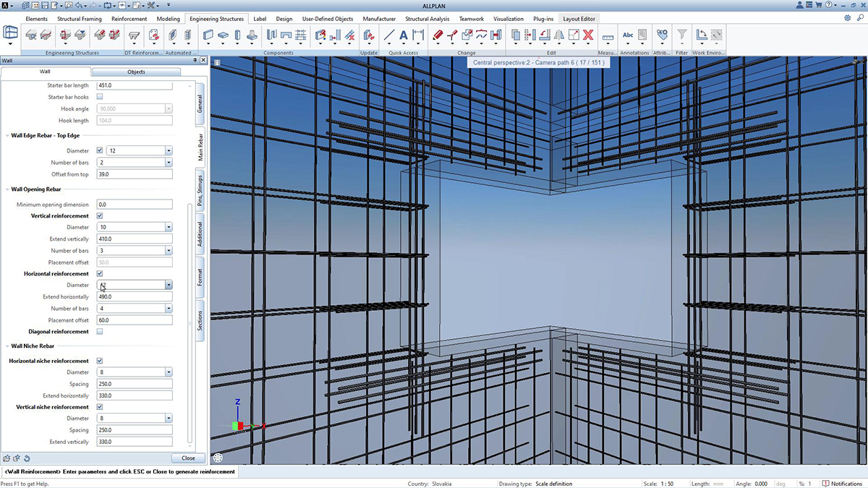Viewport: 868px width, 488px height.
Task: Click the Modify Attributes icon
Action: [x=662, y=35]
